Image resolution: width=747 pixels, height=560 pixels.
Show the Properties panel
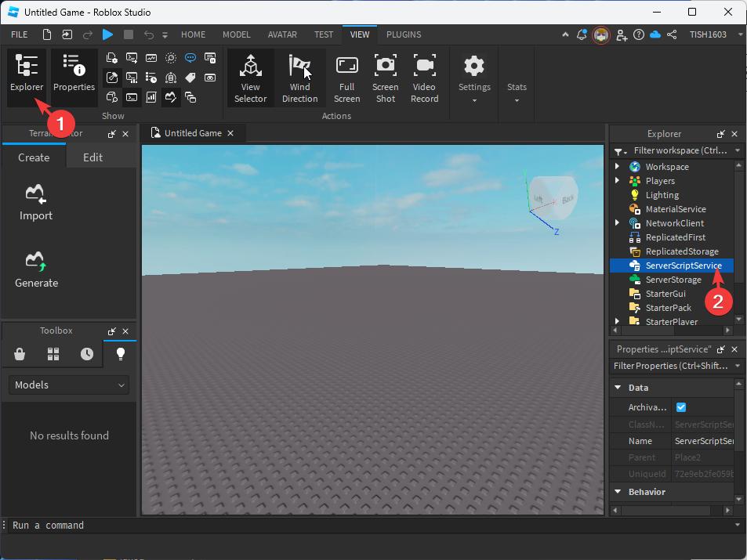tap(74, 74)
